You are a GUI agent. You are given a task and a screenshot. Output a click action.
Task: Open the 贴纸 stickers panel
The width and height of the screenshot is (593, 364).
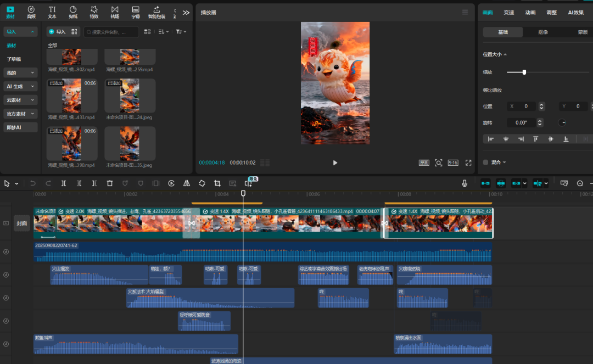click(73, 12)
